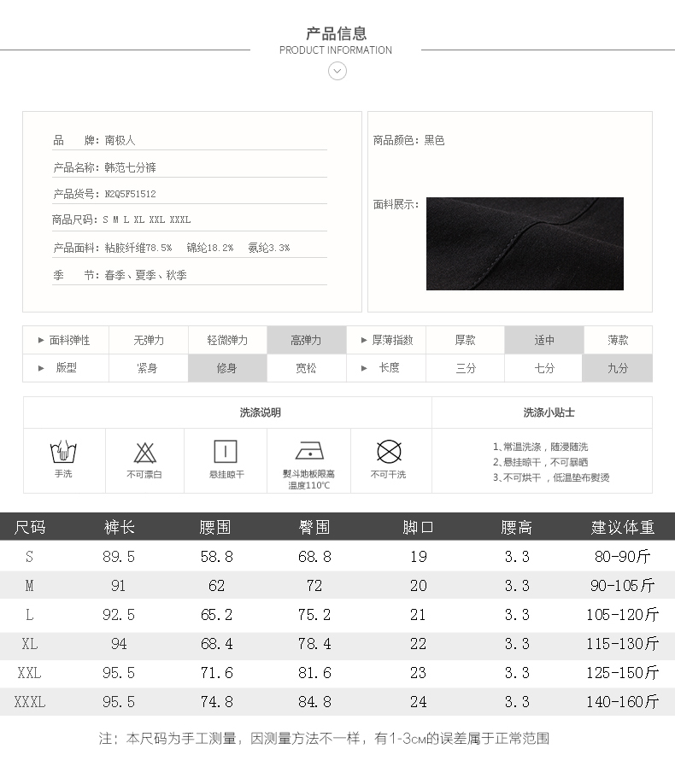
Task: Click the do-not-dry-clean circle icon
Action: tap(389, 451)
